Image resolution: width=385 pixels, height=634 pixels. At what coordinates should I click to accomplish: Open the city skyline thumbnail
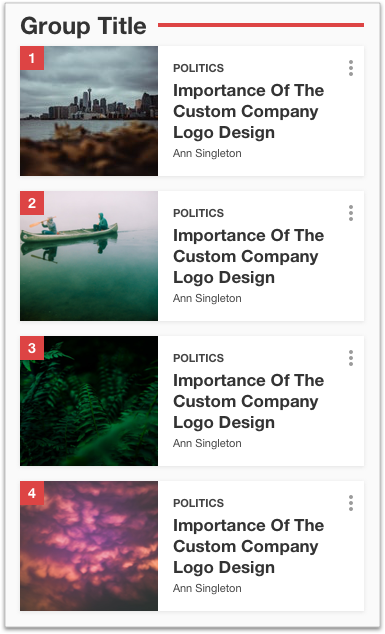[89, 111]
